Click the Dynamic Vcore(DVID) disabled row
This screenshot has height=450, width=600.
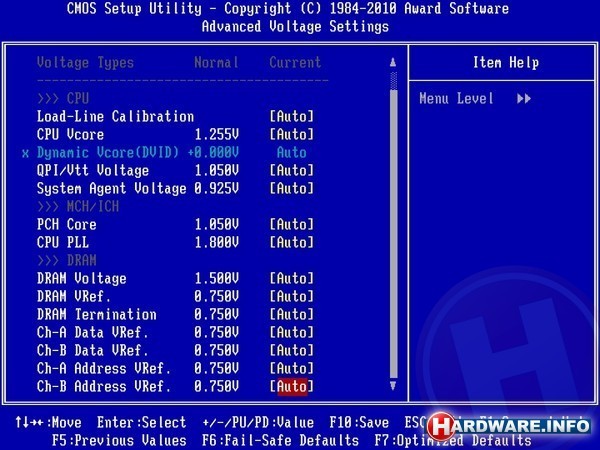click(x=165, y=153)
